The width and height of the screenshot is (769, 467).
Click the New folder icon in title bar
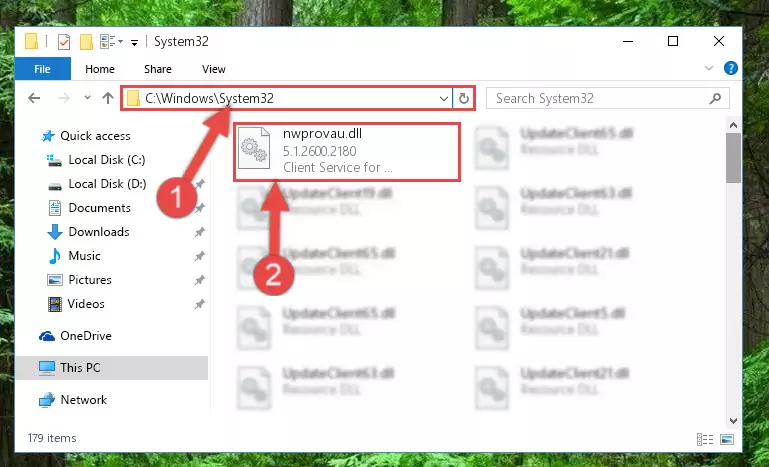pyautogui.click(x=86, y=42)
